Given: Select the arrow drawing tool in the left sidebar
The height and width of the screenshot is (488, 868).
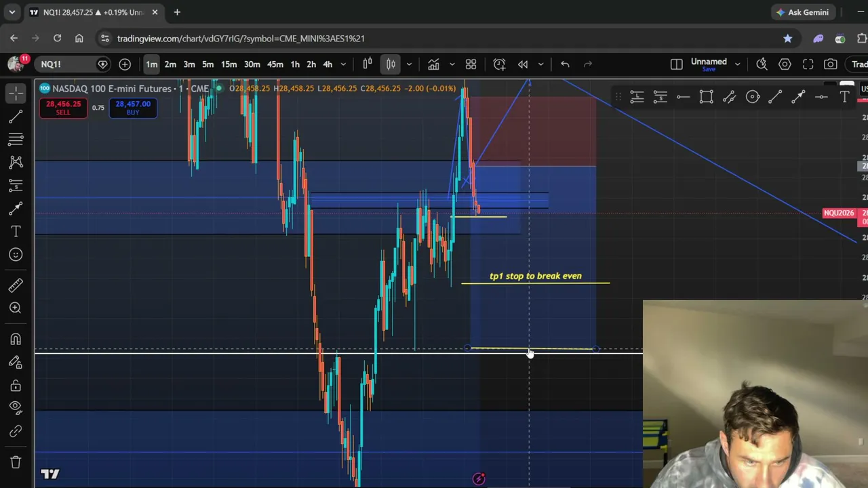Looking at the screenshot, I should pyautogui.click(x=16, y=209).
